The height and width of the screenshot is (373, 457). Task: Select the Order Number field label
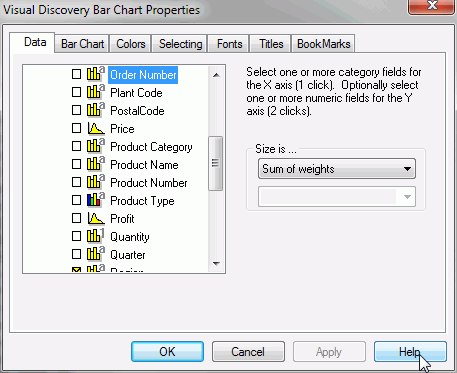(x=143, y=75)
